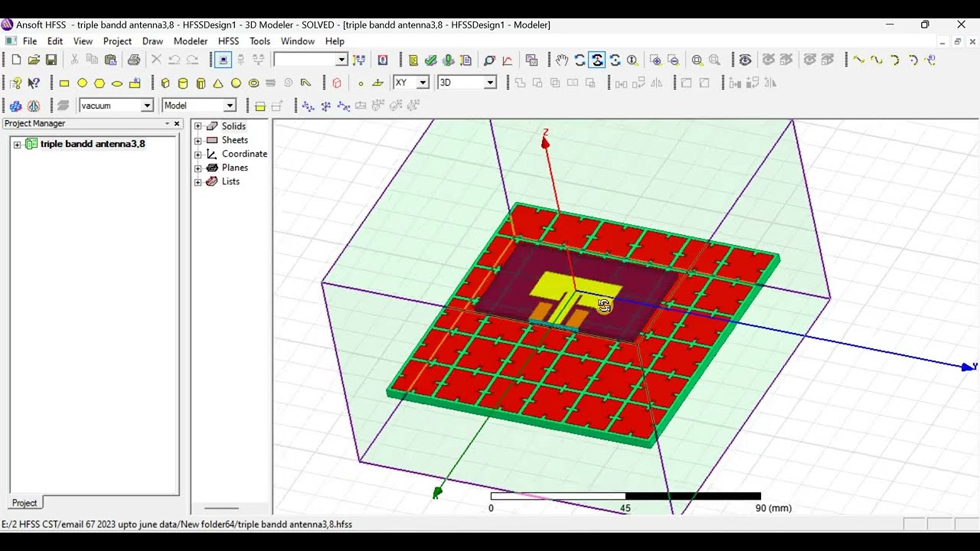This screenshot has width=980, height=551.
Task: Select the Draw cylinder tool
Action: tap(183, 83)
